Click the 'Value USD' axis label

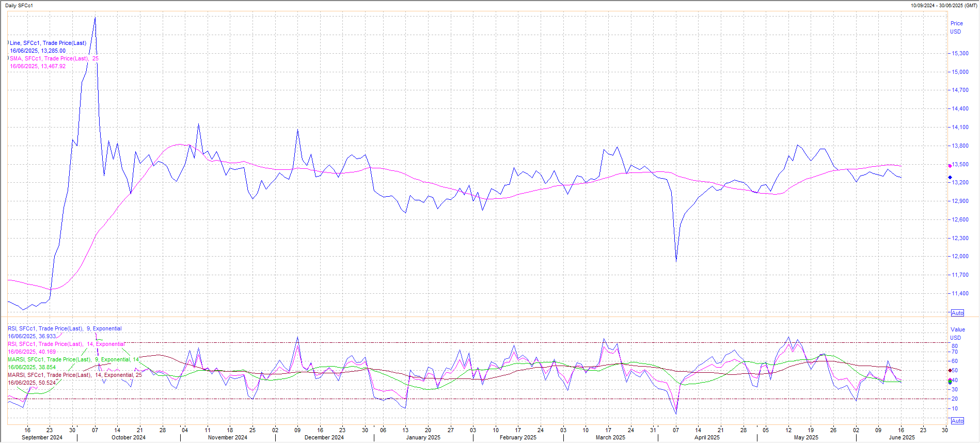tap(957, 334)
